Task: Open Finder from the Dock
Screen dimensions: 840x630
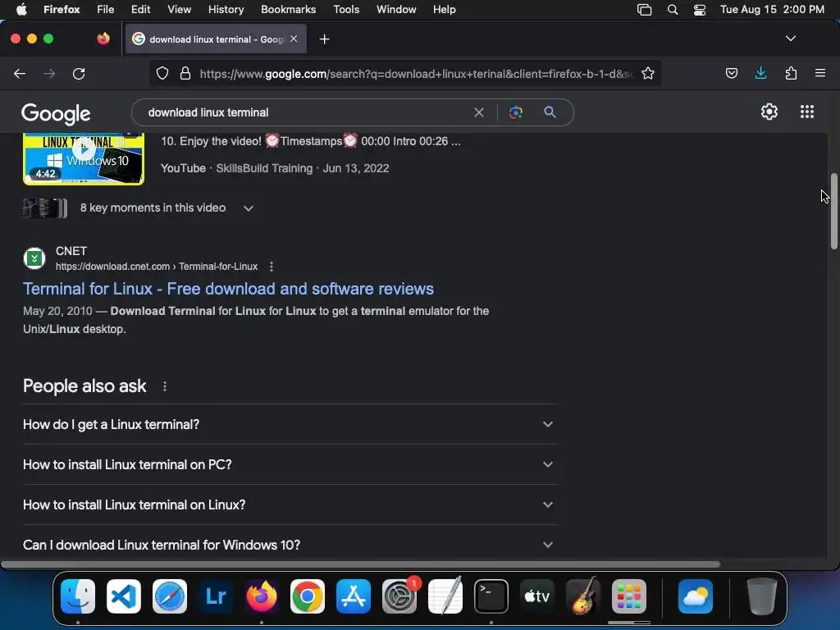Action: pyautogui.click(x=78, y=596)
